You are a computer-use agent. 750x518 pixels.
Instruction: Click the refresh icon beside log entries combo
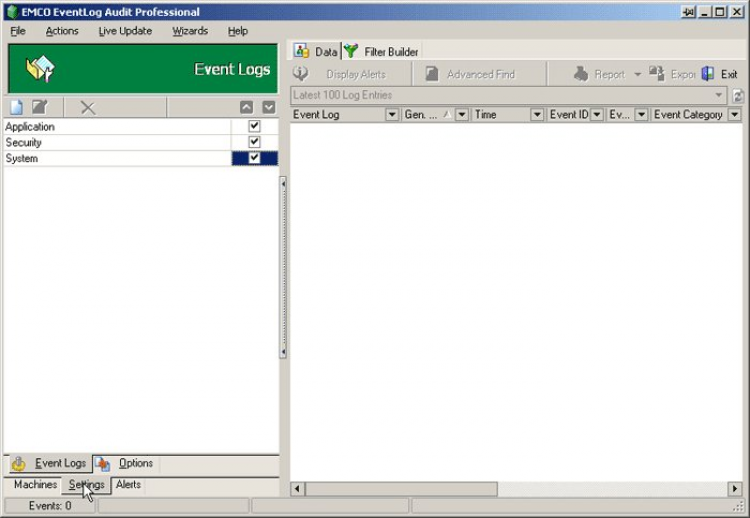(x=738, y=96)
